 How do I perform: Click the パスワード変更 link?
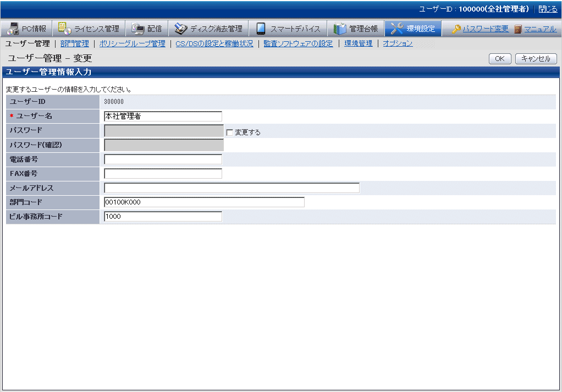486,29
